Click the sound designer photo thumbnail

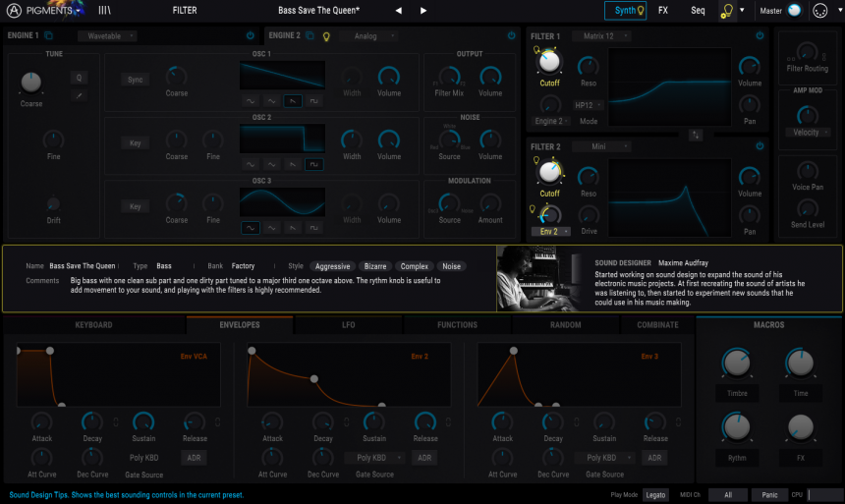[x=538, y=279]
